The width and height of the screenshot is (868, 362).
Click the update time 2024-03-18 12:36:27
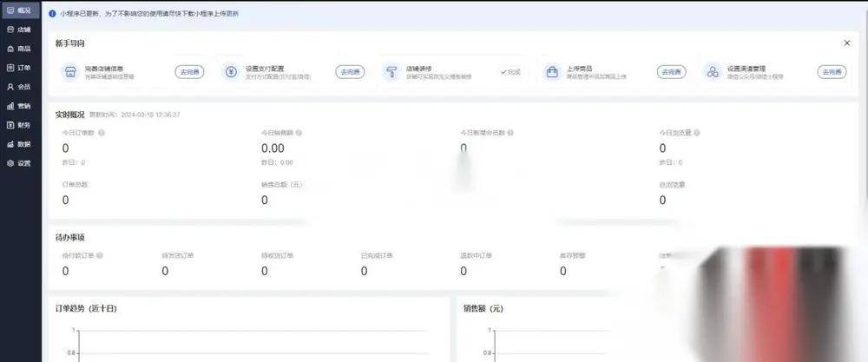tap(150, 115)
